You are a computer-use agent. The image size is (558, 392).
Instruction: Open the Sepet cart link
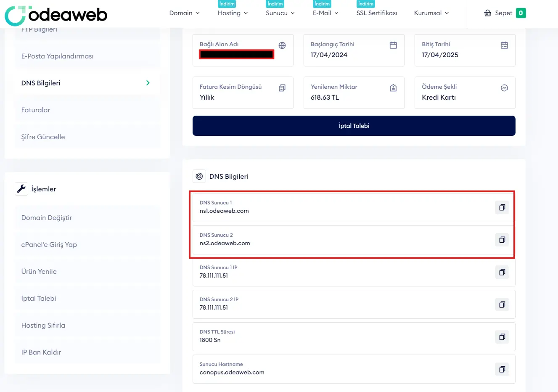coord(503,13)
